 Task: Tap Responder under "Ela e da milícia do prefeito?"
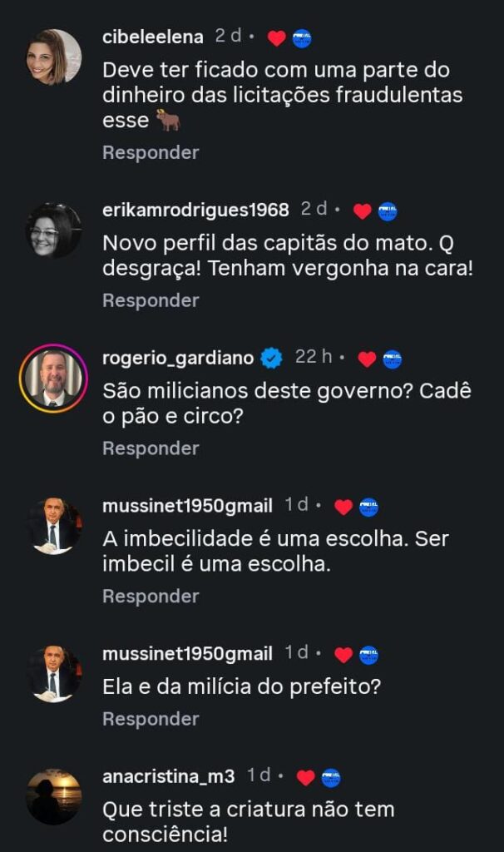click(151, 719)
